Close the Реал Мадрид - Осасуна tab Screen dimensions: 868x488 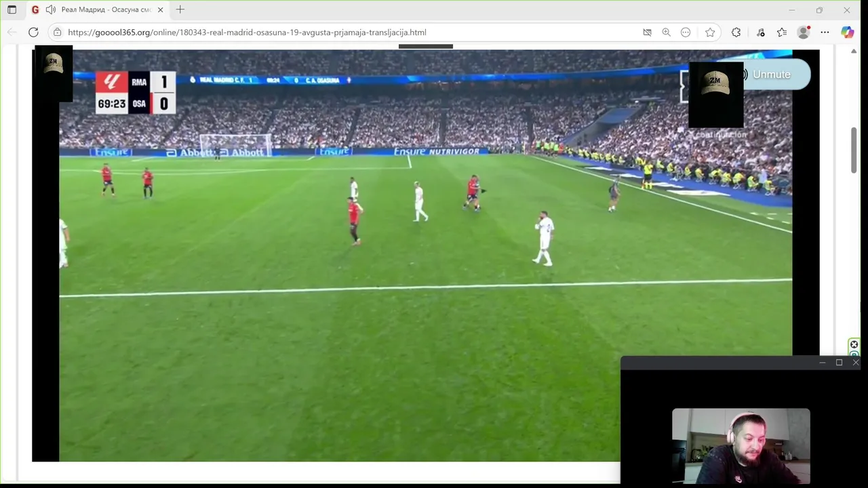tap(160, 9)
